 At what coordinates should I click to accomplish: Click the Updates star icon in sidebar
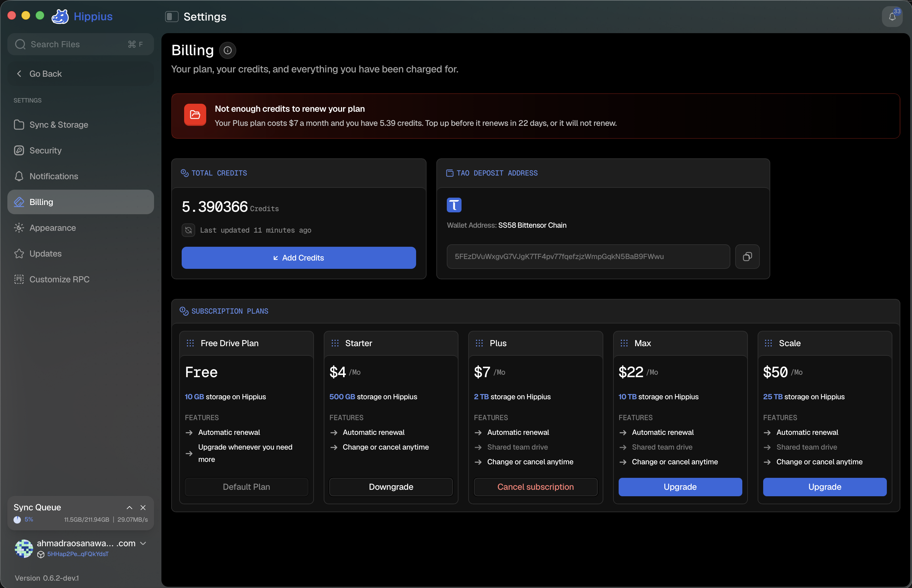19,253
